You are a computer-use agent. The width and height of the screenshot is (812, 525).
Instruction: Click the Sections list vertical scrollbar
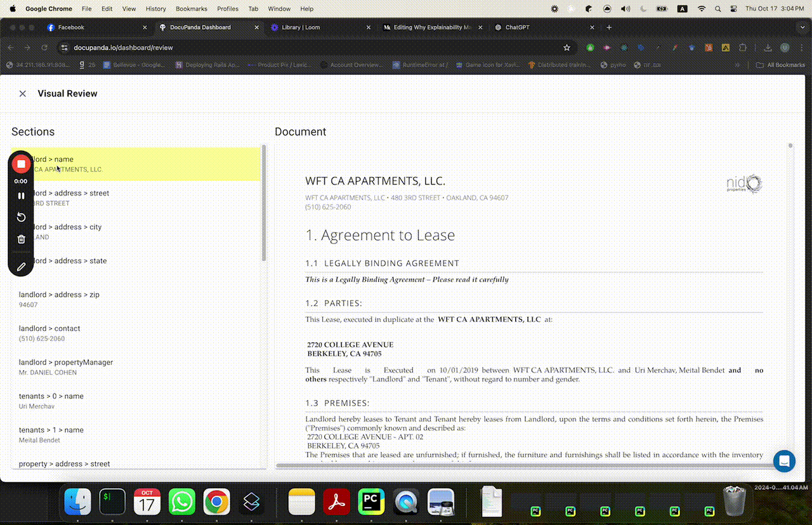(264, 203)
